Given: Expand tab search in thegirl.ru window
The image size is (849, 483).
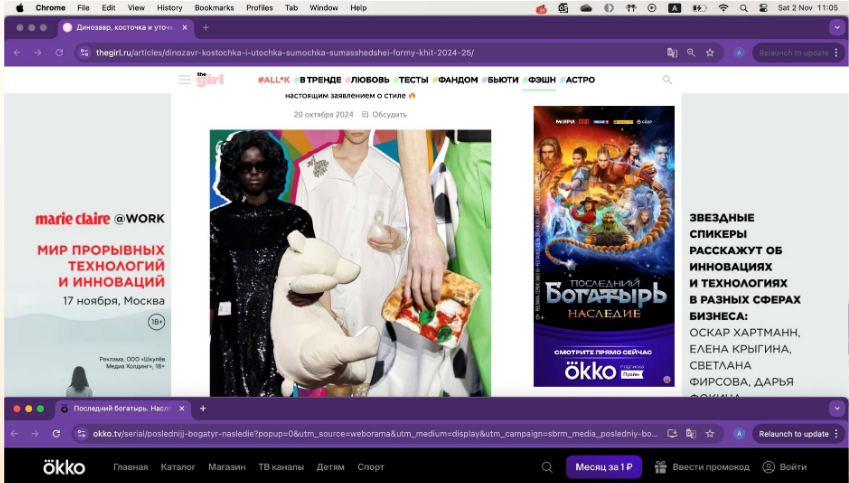Looking at the screenshot, I should 837,28.
